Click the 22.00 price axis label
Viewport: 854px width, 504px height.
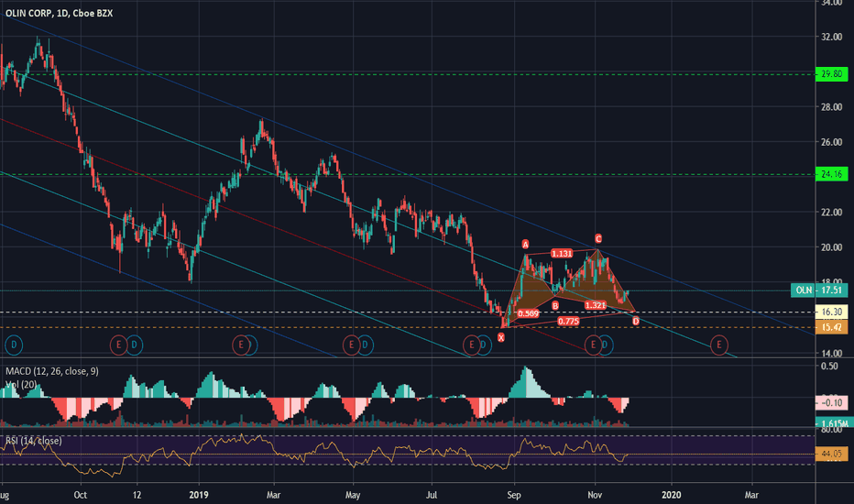click(831, 212)
